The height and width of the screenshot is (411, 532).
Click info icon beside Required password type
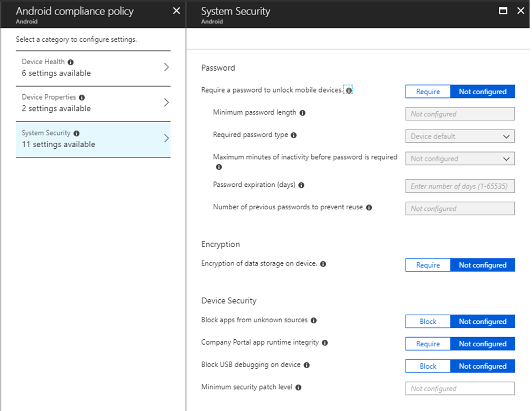pyautogui.click(x=294, y=135)
